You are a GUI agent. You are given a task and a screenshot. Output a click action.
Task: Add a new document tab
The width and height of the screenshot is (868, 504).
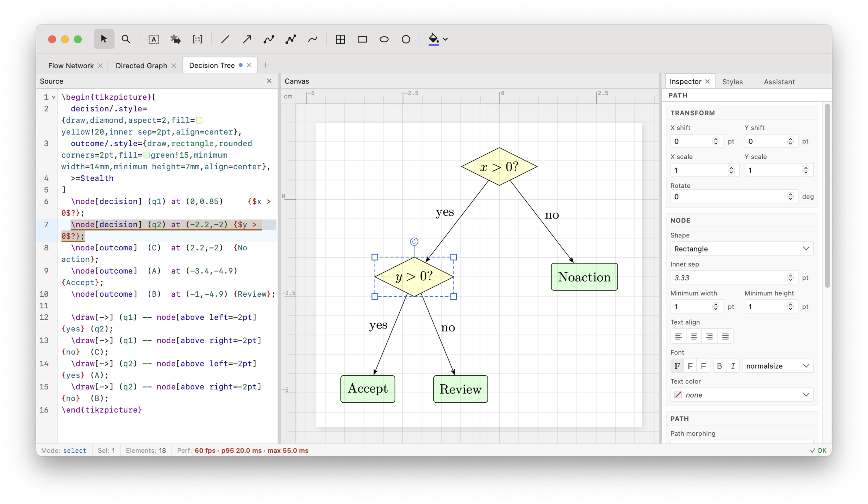[266, 65]
